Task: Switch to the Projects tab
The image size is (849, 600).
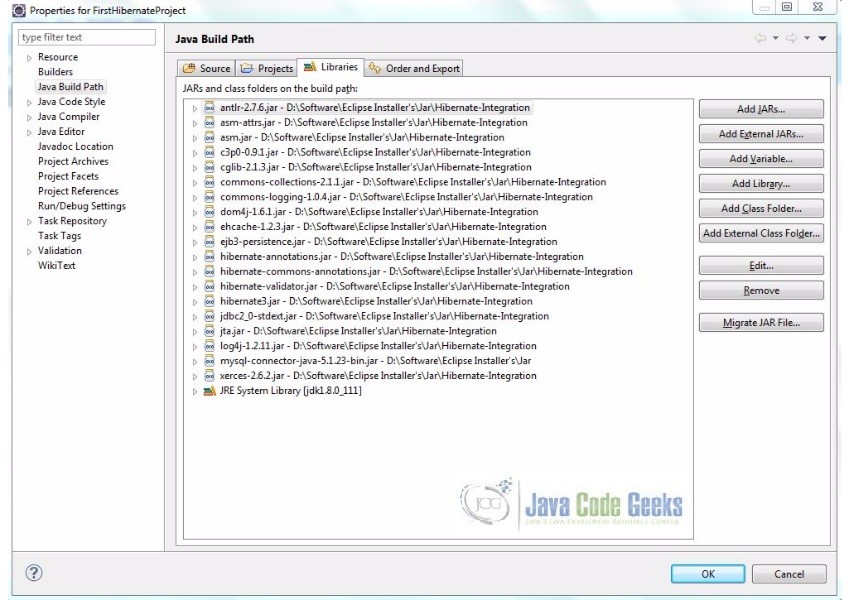Action: pos(267,68)
